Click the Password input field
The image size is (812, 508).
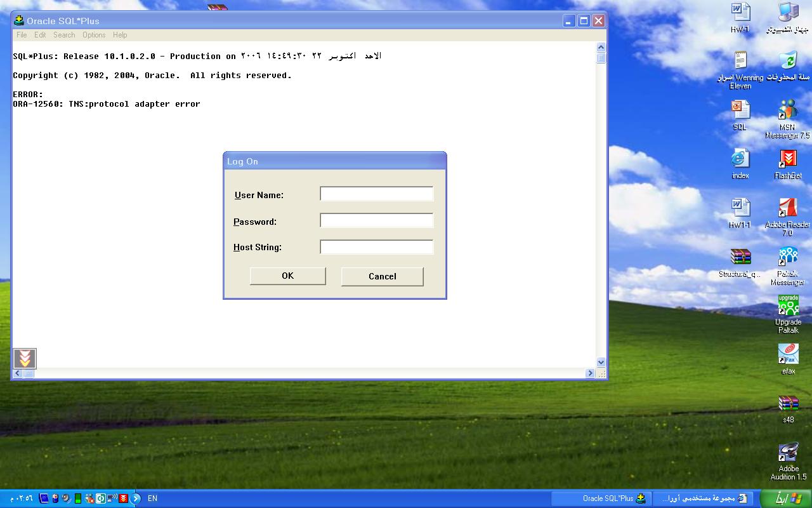pyautogui.click(x=377, y=221)
